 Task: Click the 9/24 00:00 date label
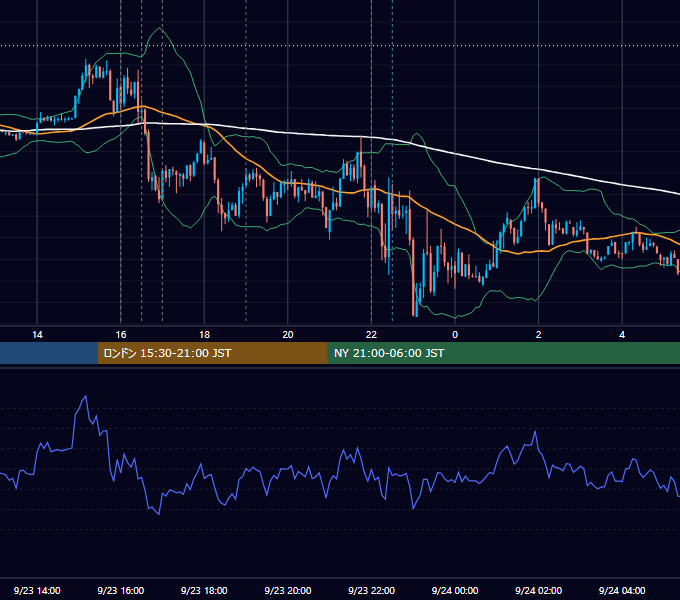455,590
